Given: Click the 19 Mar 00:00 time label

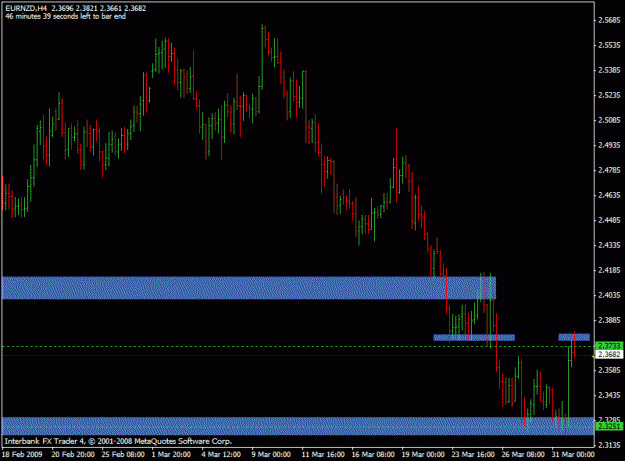Looking at the screenshot, I should (x=423, y=455).
